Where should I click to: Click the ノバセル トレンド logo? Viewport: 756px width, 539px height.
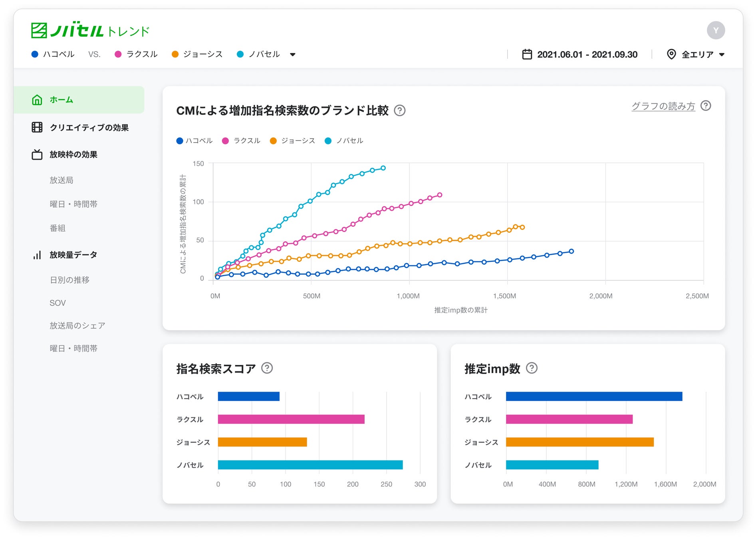click(x=90, y=30)
